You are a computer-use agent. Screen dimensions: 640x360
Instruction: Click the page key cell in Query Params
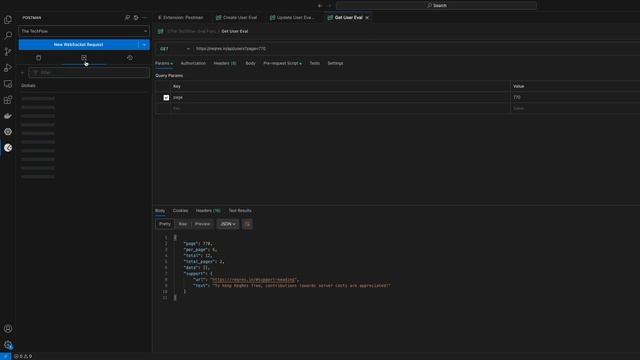click(x=339, y=98)
